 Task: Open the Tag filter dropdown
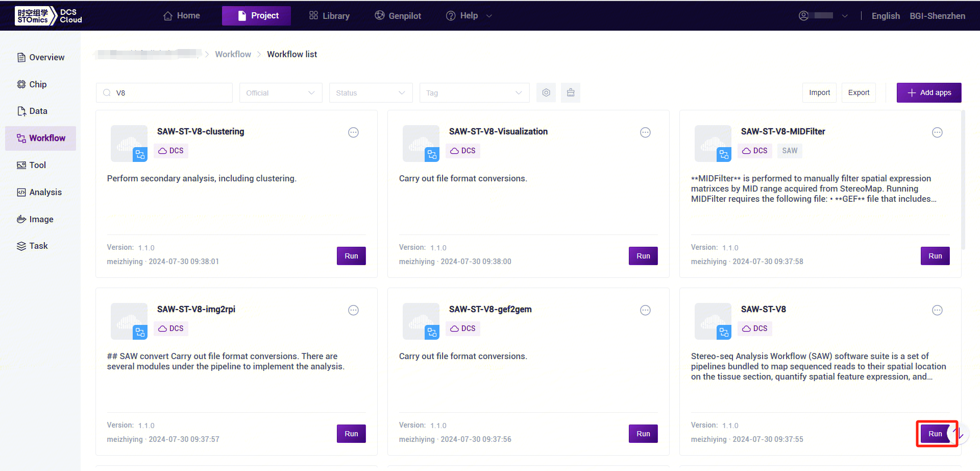point(474,92)
